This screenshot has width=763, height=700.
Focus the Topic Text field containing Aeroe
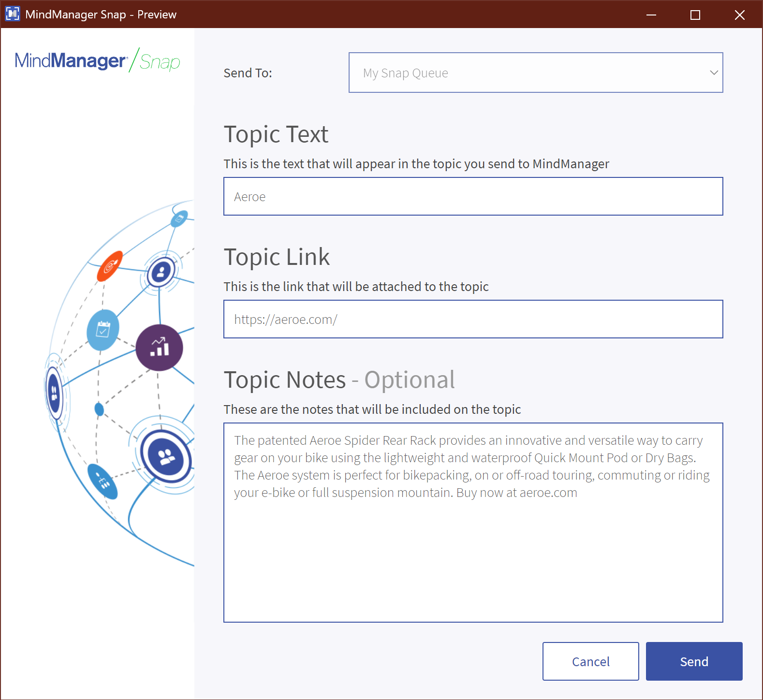coord(473,196)
